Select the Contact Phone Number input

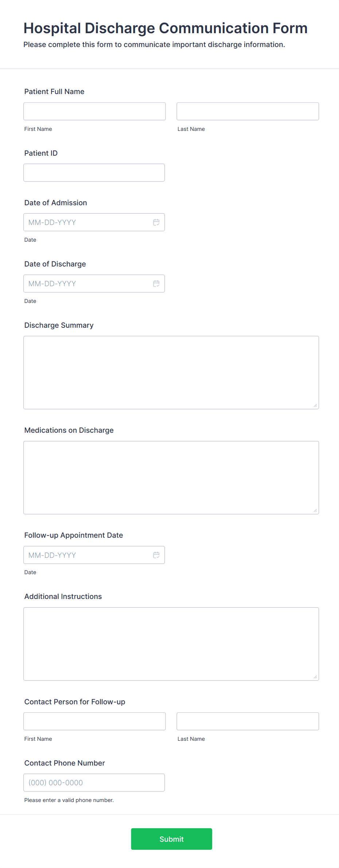[94, 782]
